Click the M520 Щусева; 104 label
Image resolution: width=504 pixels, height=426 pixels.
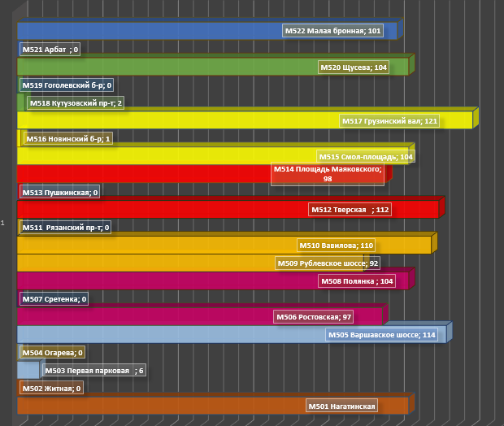point(353,67)
